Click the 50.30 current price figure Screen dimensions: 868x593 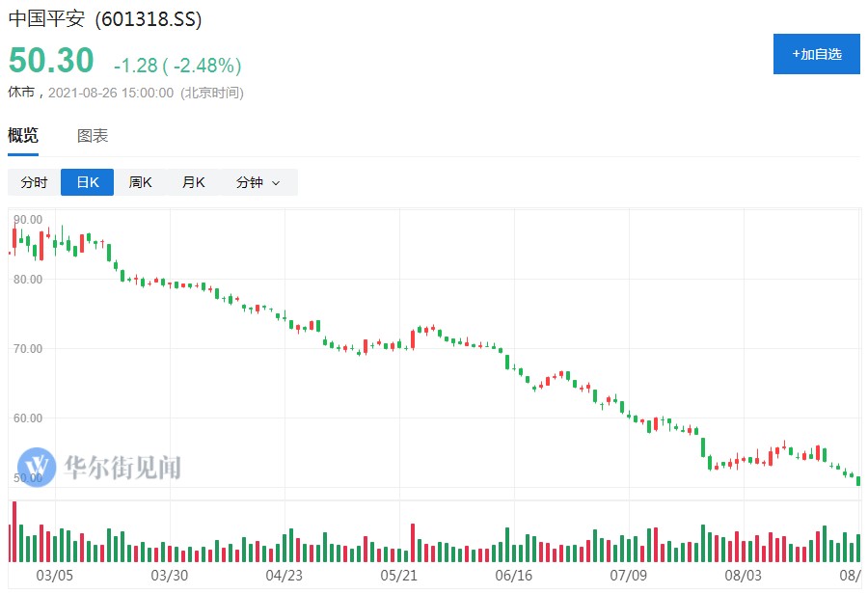click(51, 61)
